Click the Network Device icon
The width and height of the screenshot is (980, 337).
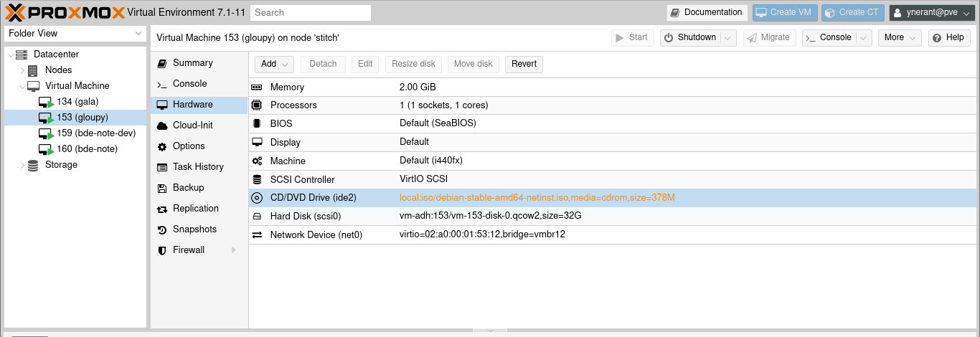click(257, 235)
